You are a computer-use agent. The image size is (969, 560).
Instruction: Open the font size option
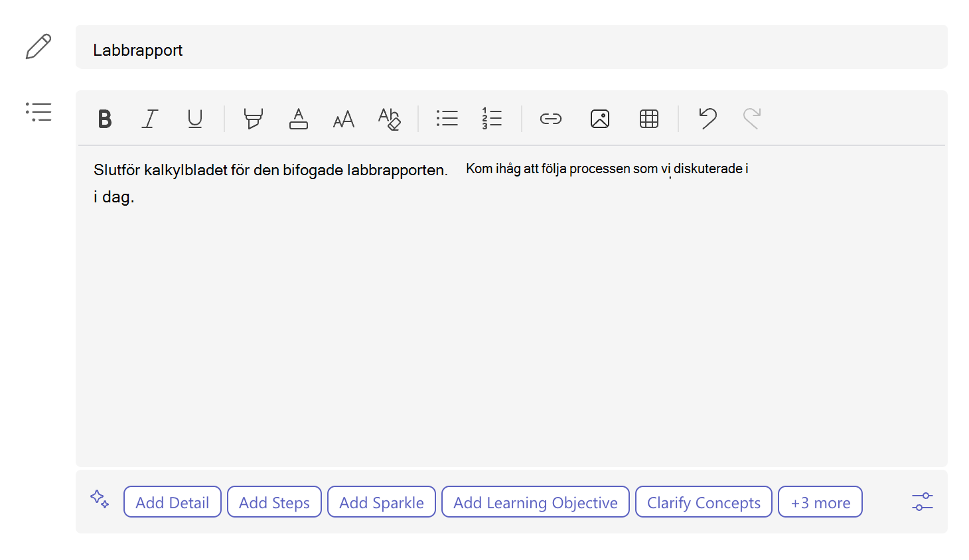pos(344,119)
